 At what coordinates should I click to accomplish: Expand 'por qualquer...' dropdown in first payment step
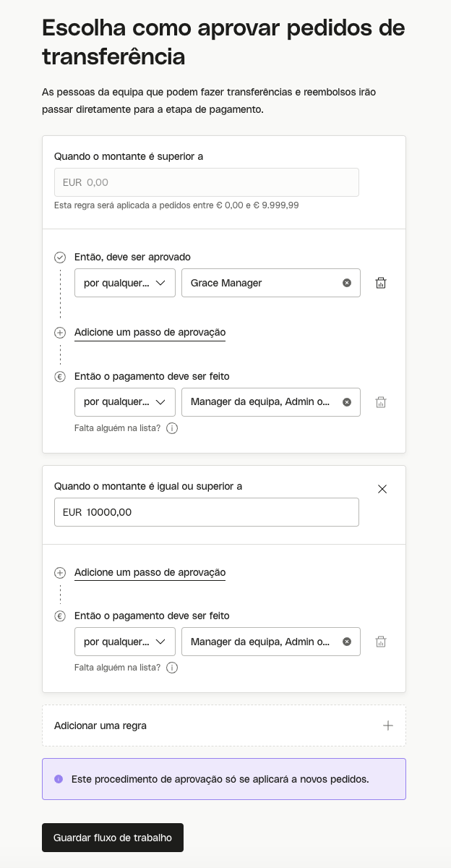[x=125, y=402]
